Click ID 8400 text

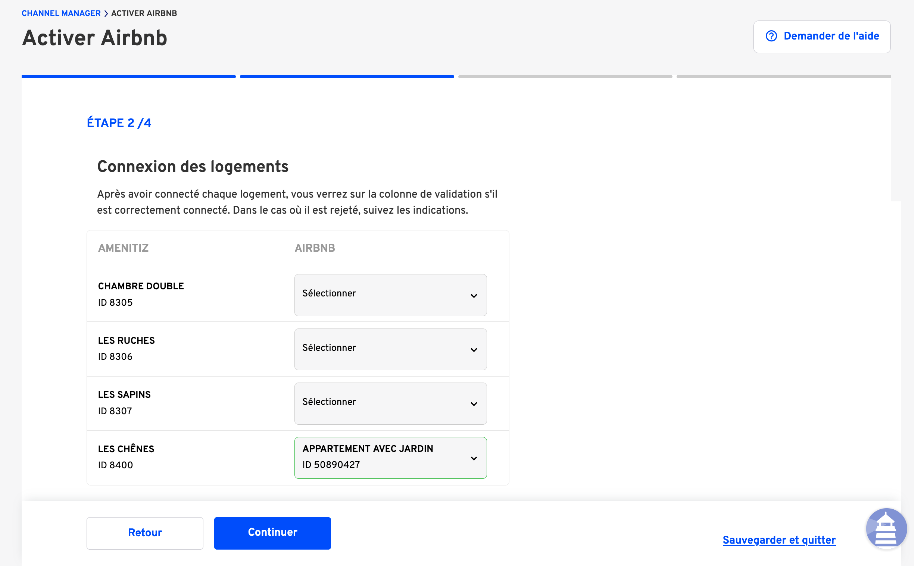pos(116,465)
